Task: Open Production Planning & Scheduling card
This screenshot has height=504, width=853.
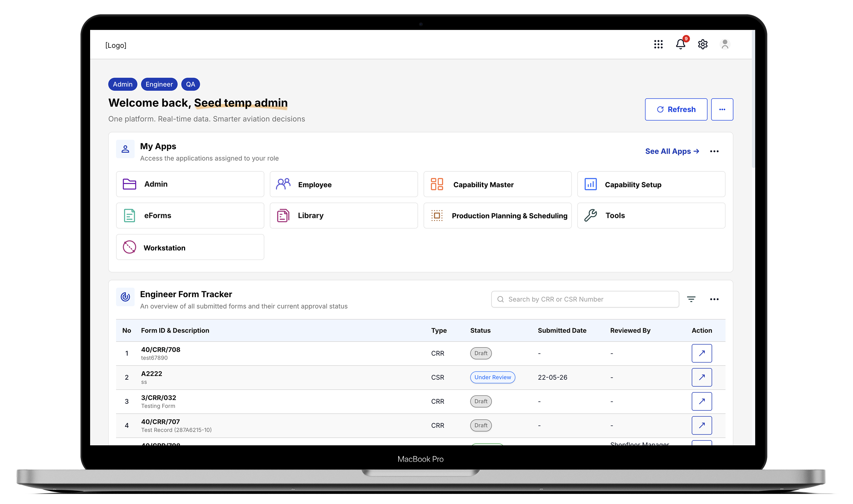Action: click(x=497, y=216)
